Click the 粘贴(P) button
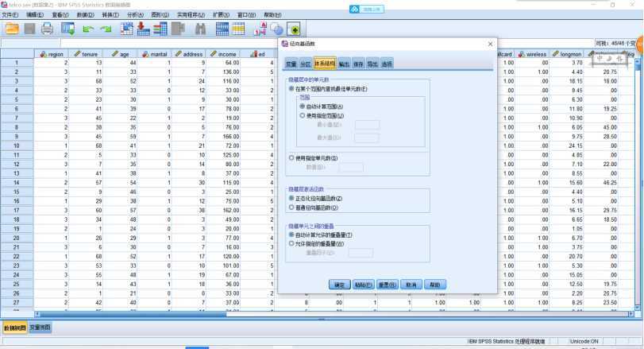 (x=364, y=285)
